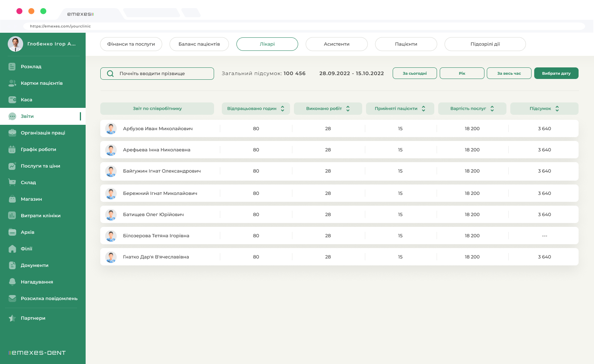Select the Філії house icon
This screenshot has height=364, width=594.
[12, 249]
